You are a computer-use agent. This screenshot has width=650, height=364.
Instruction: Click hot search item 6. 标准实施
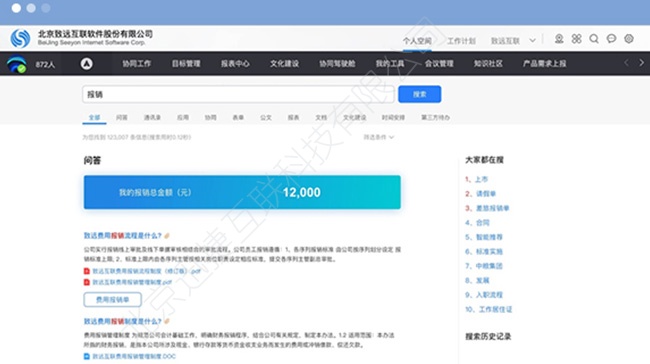tap(484, 252)
